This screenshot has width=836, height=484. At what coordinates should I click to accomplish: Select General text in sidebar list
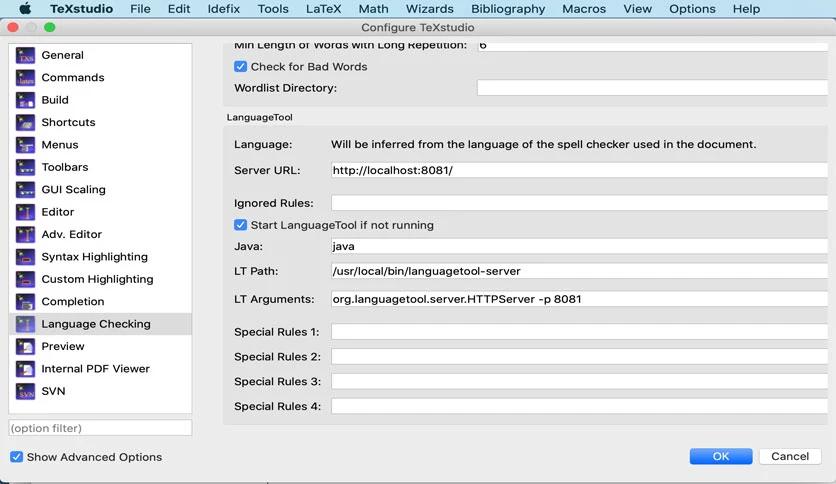(x=62, y=55)
